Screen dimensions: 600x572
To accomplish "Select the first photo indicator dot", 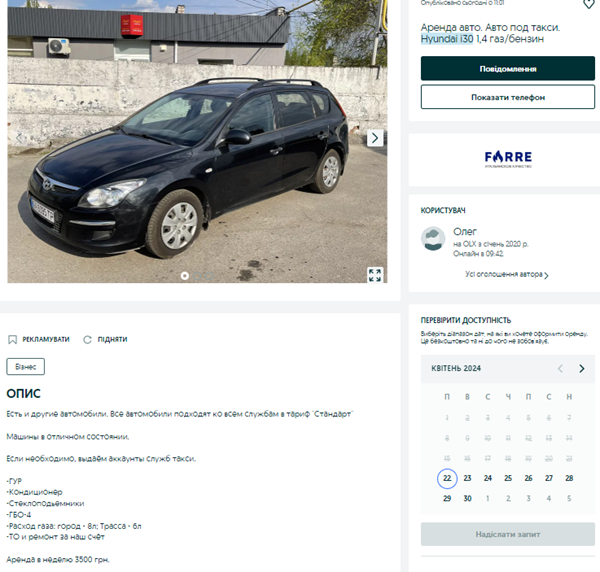I will click(x=184, y=275).
